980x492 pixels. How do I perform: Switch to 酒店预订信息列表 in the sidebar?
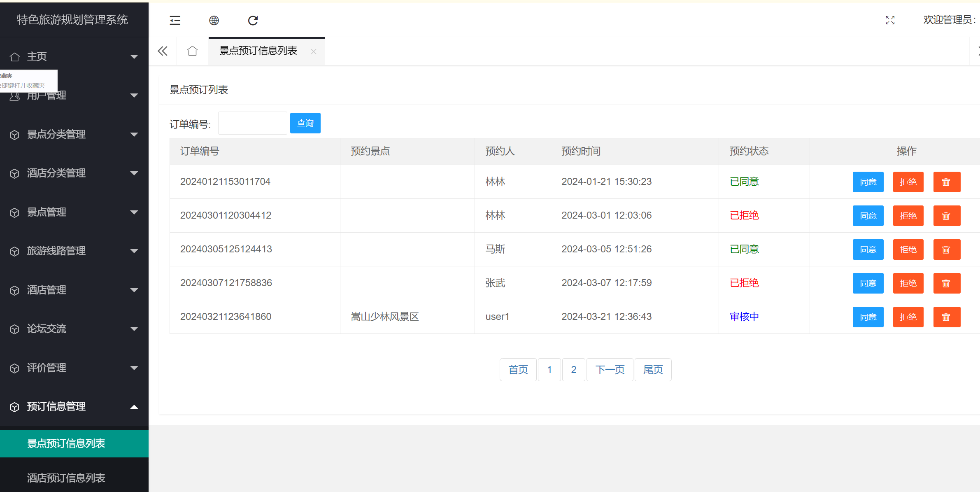(x=65, y=478)
